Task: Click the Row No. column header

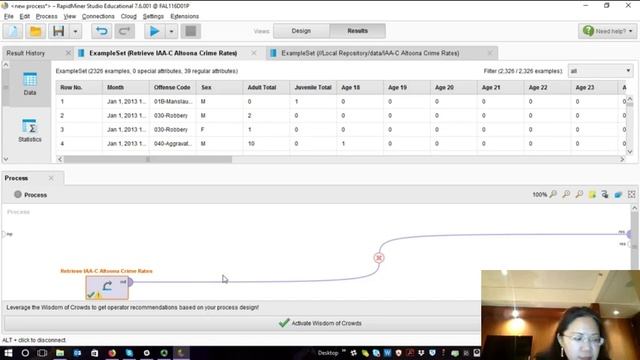Action: click(x=79, y=87)
